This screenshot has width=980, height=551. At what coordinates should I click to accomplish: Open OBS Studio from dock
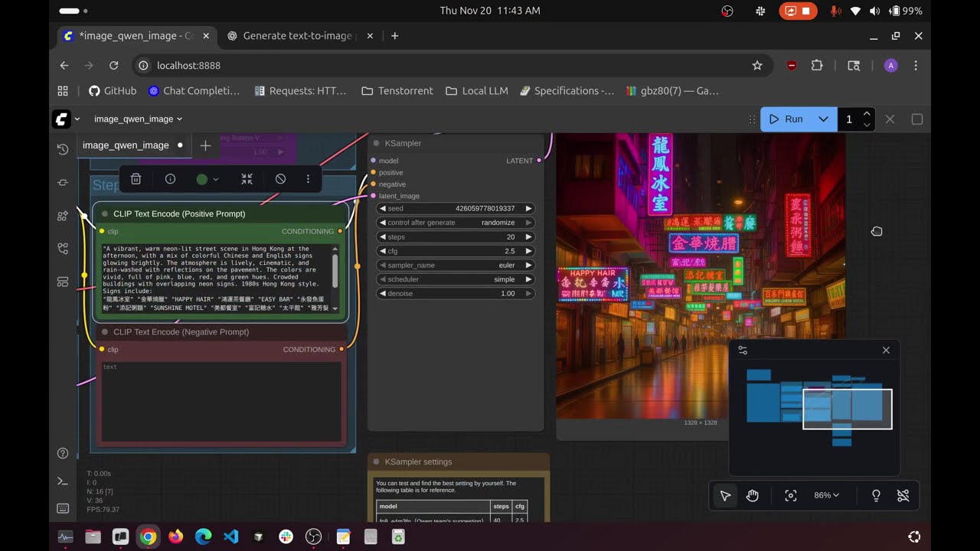point(314,536)
